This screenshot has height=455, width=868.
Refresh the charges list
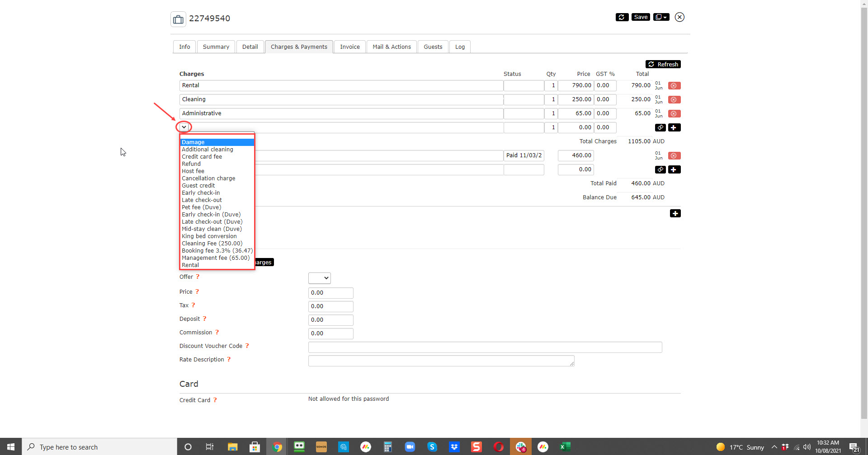[663, 64]
